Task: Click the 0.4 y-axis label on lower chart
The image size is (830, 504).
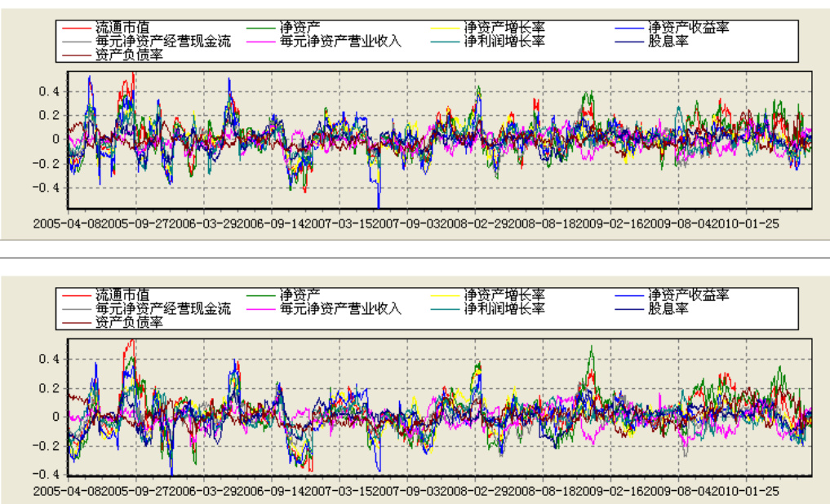Action: pos(51,359)
